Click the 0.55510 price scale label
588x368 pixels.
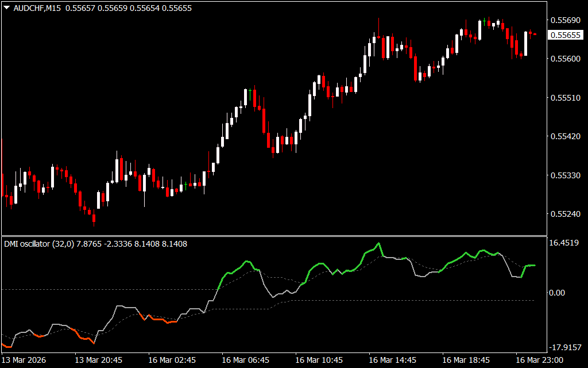[x=564, y=98]
